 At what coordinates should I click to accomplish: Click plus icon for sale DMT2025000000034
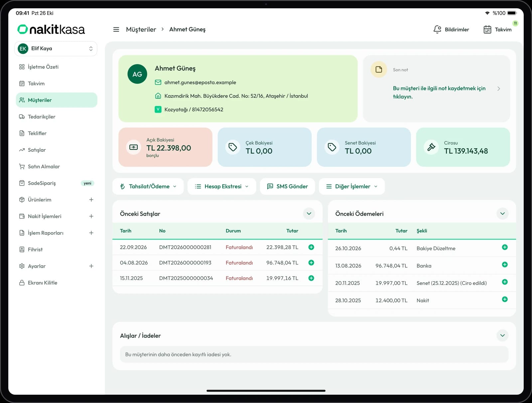pos(311,278)
